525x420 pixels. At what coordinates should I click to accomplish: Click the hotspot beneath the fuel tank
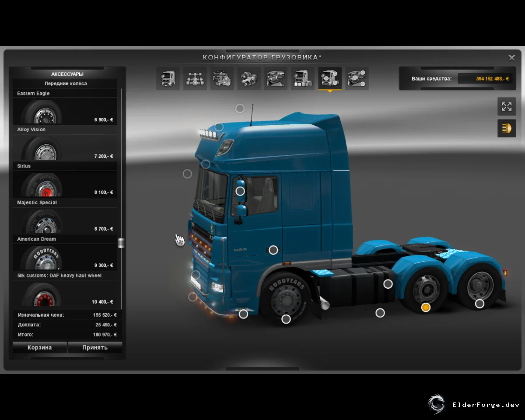click(380, 313)
